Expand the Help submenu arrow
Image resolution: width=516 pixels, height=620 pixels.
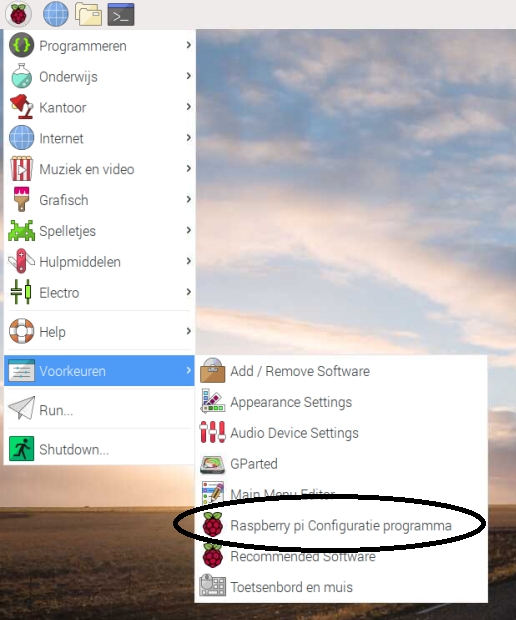click(189, 331)
